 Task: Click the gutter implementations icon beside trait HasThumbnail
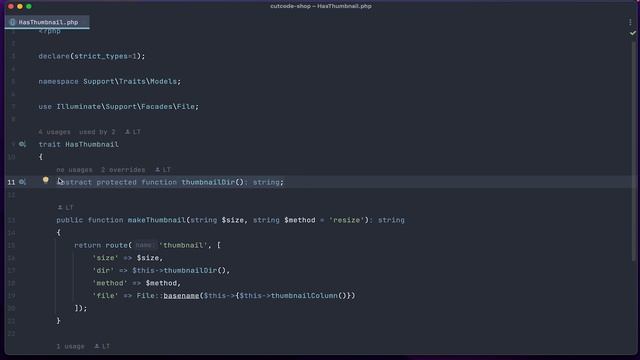click(22, 144)
